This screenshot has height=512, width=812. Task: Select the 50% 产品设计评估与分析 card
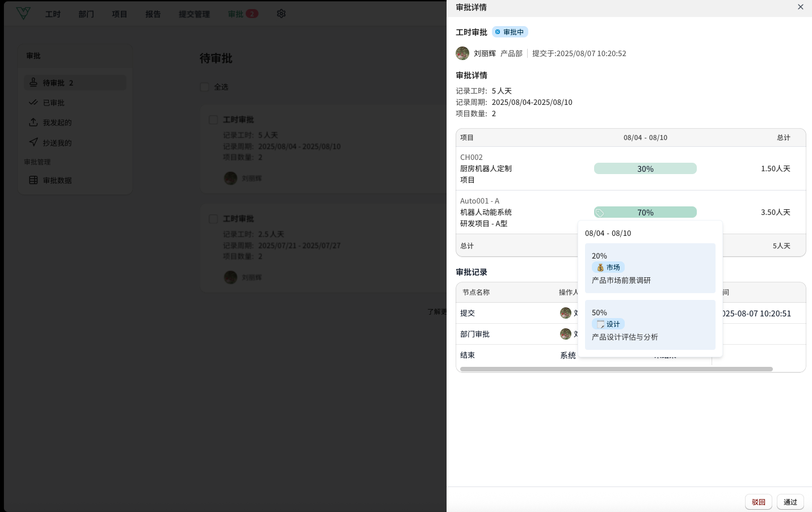(650, 325)
